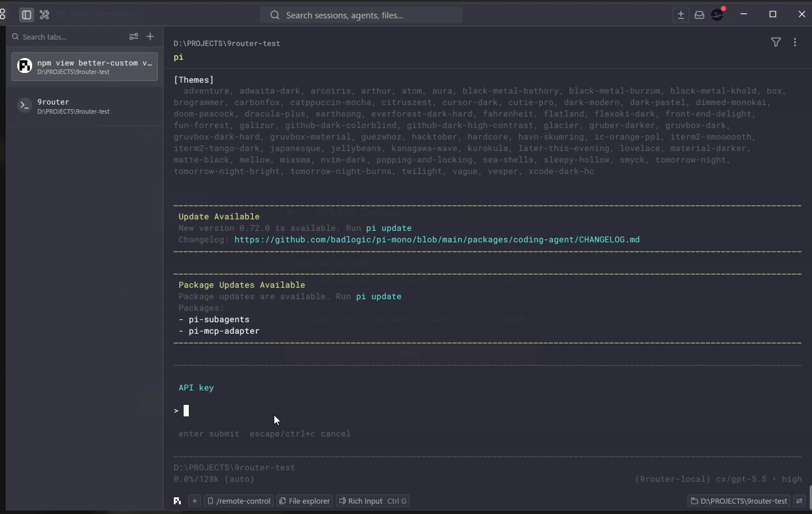Image resolution: width=812 pixels, height=514 pixels.
Task: Maximize the application window
Action: (x=772, y=14)
